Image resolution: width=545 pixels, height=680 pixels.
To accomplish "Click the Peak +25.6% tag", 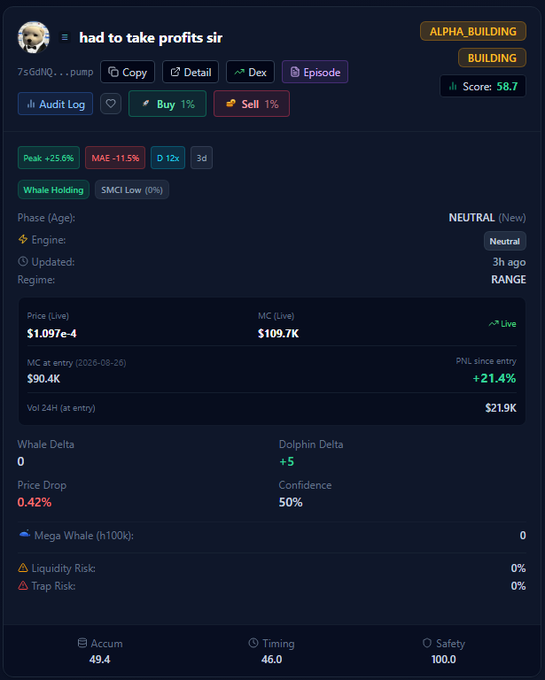I will point(49,158).
